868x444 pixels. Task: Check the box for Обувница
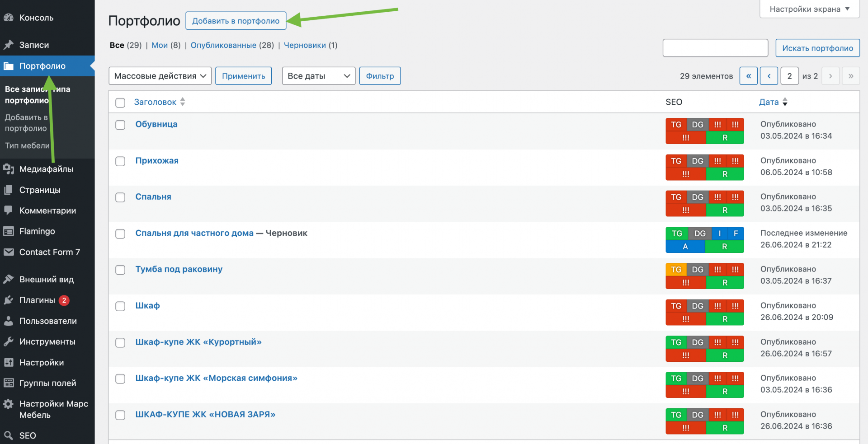(x=120, y=125)
